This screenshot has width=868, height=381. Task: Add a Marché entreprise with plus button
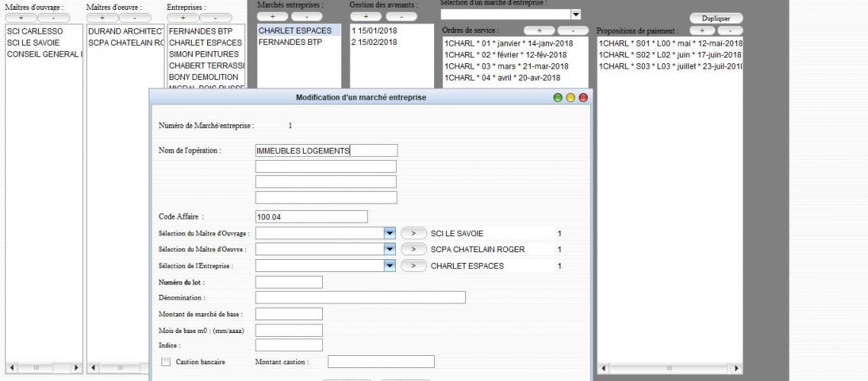tap(273, 17)
